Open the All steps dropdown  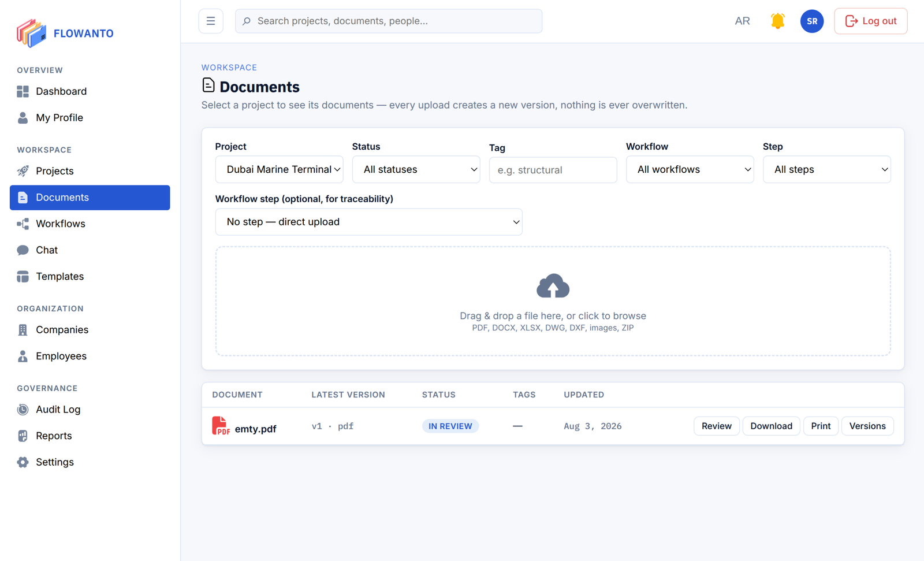coord(827,169)
